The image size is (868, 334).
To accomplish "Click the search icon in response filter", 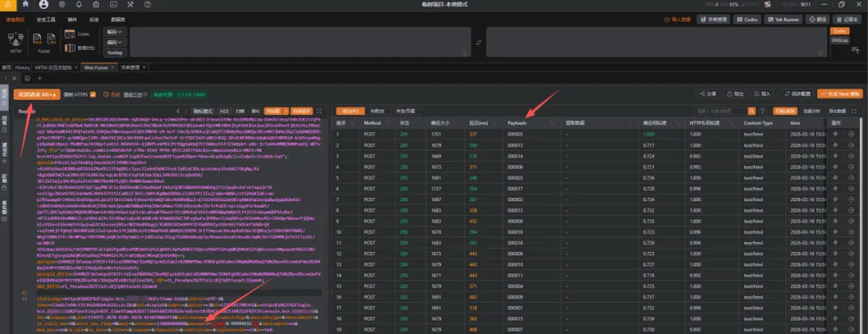I will pos(751,111).
